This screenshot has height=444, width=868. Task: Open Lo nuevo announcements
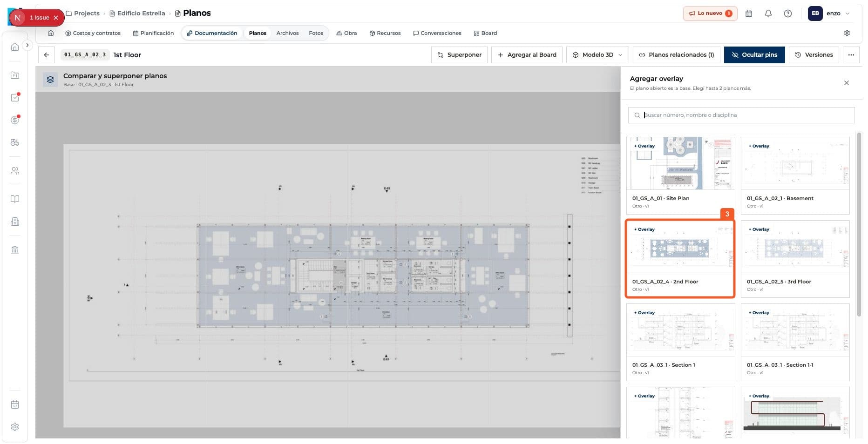tap(710, 13)
